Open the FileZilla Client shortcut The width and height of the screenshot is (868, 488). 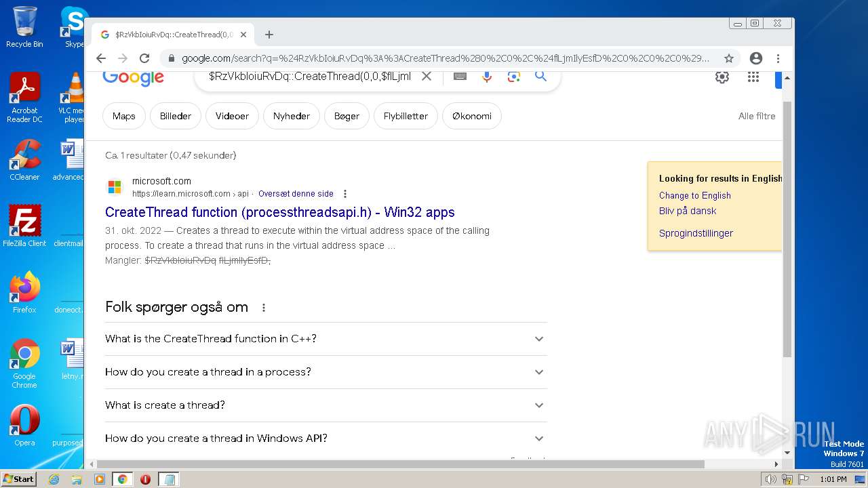coord(24,226)
